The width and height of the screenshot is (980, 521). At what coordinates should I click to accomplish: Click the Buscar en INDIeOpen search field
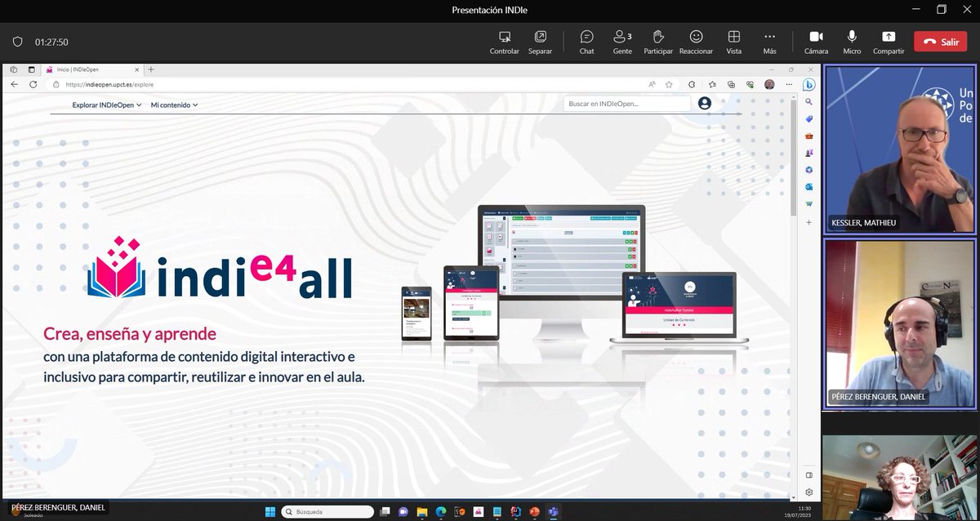(626, 104)
